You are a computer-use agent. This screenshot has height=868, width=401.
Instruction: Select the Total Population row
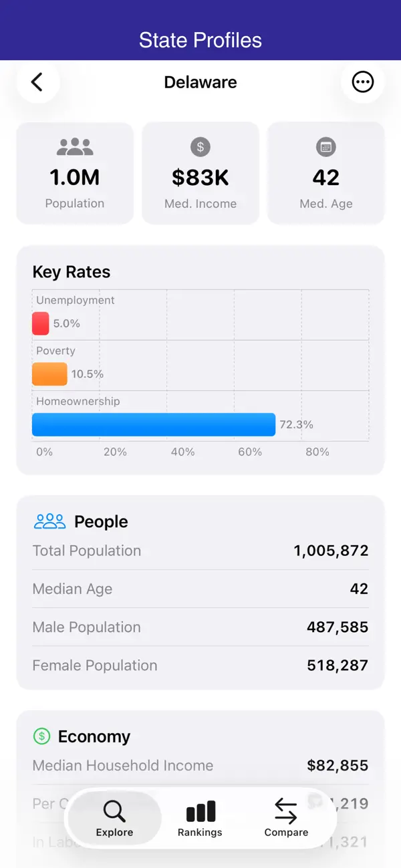click(200, 551)
